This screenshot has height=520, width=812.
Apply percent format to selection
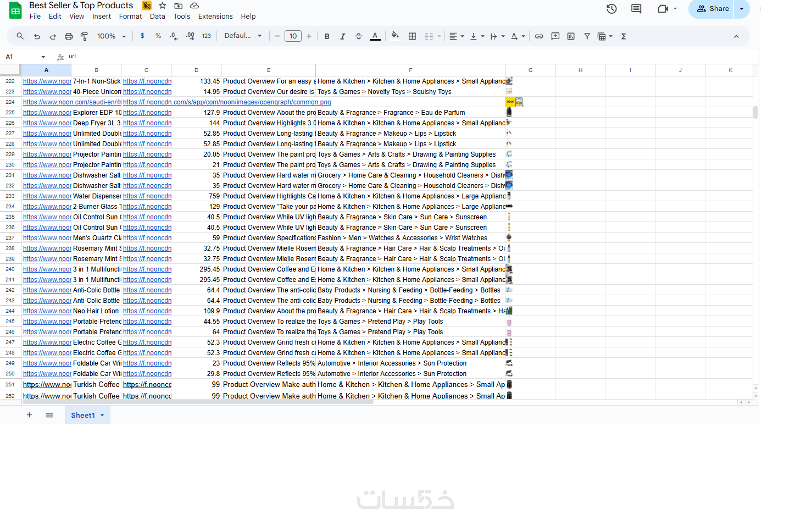(x=158, y=36)
